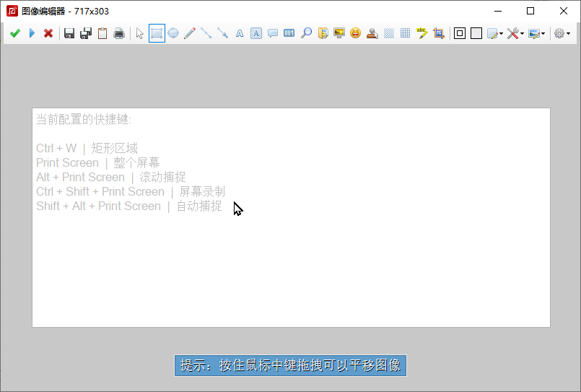581x392 pixels.
Task: Select the Pixelate grid tool
Action: pos(406,33)
